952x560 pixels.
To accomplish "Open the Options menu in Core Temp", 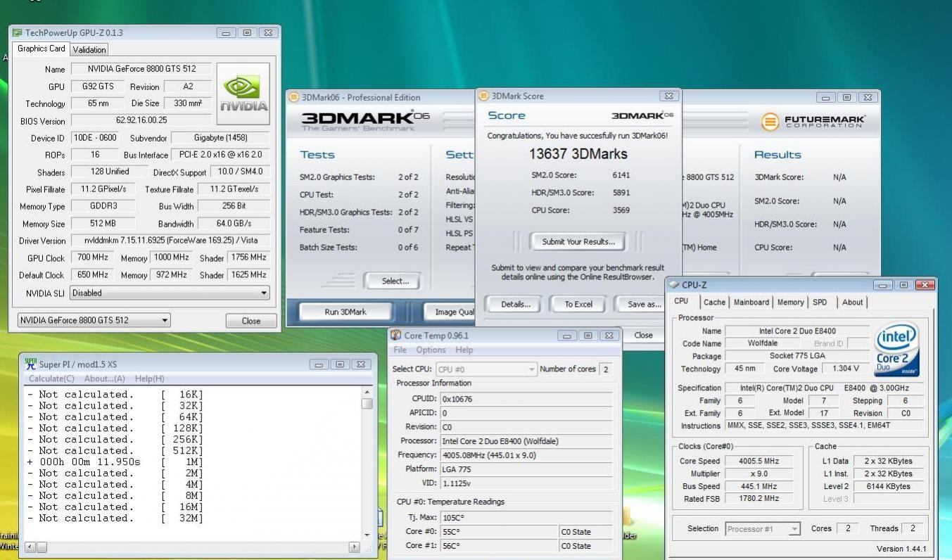I will click(431, 350).
